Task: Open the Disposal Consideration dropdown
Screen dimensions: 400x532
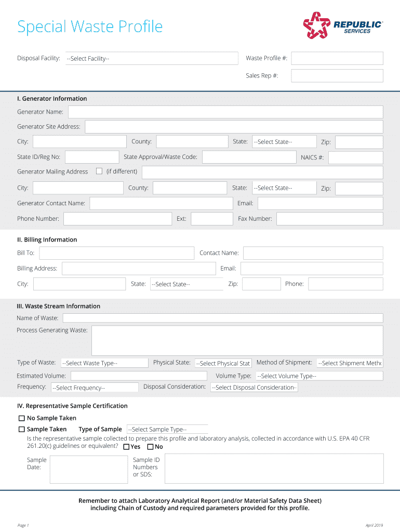Action: coord(254,388)
